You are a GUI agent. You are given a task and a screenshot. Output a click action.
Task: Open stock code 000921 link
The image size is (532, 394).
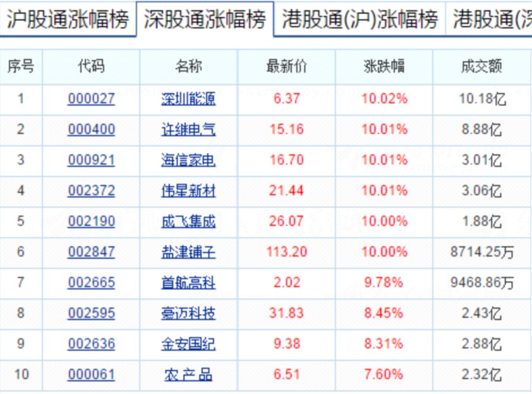tap(92, 160)
